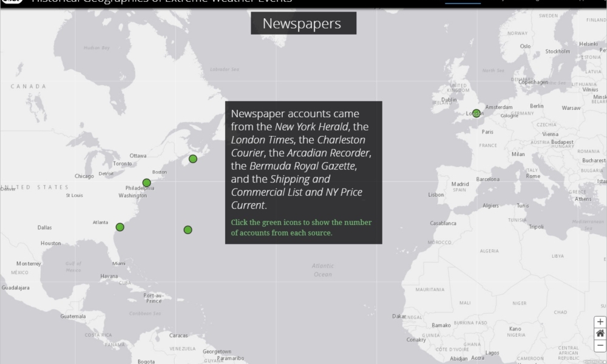This screenshot has width=607, height=364.
Task: Click the green instruction text in panel
Action: point(301,227)
